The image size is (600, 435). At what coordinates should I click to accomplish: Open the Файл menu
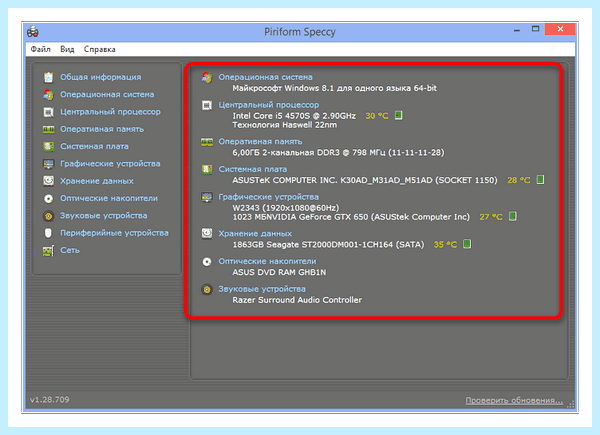pyautogui.click(x=40, y=49)
